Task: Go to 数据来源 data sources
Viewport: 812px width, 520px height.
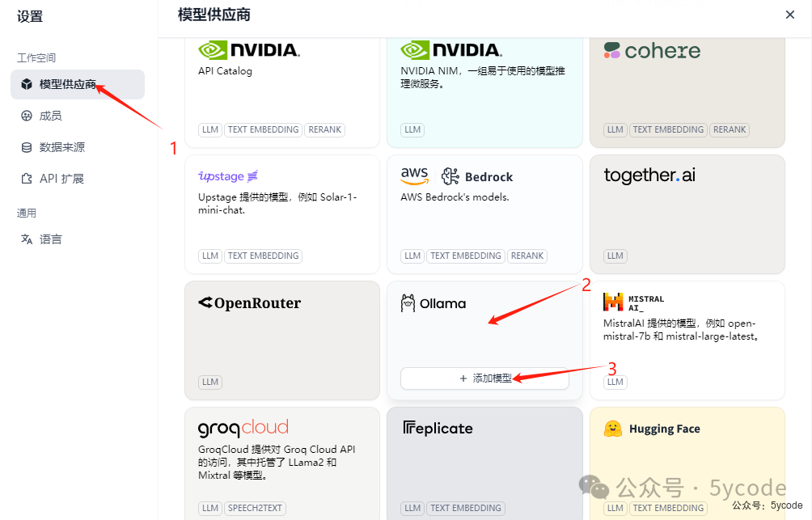Action: (x=77, y=148)
